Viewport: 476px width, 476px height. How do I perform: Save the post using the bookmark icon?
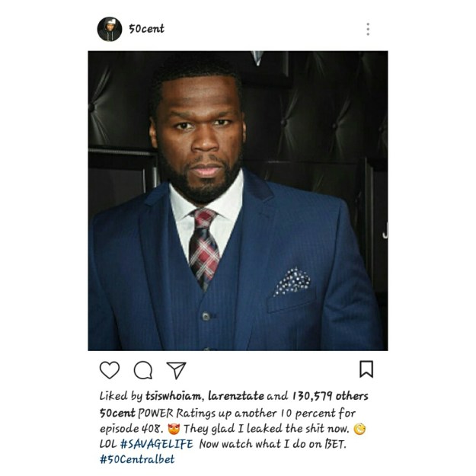click(x=366, y=369)
